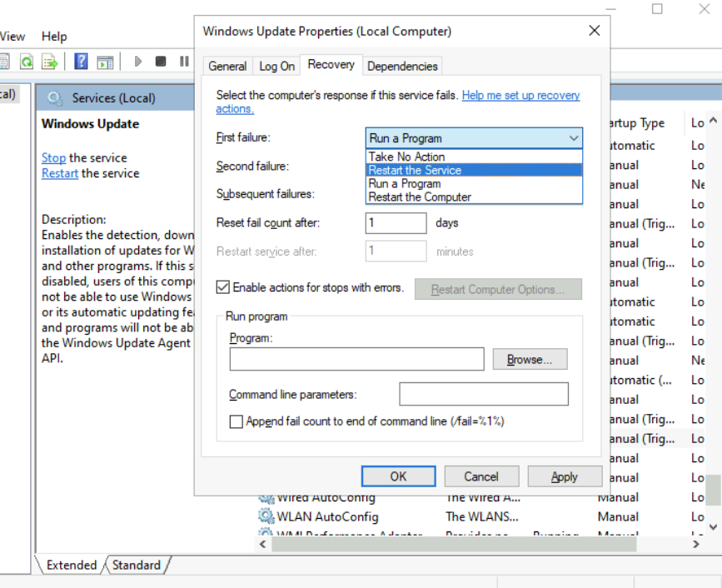The height and width of the screenshot is (588, 722).
Task: Click the Export List toolbar icon
Action: tap(50, 62)
